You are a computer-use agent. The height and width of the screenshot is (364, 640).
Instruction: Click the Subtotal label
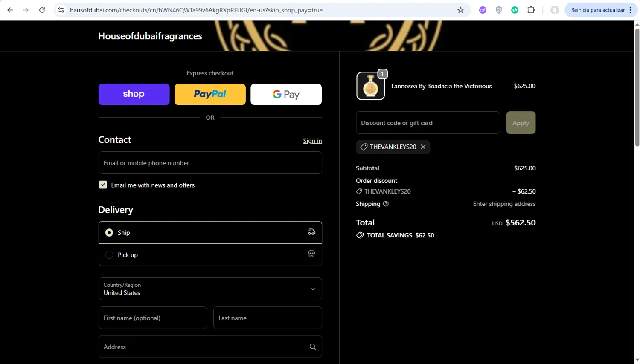[x=367, y=168]
